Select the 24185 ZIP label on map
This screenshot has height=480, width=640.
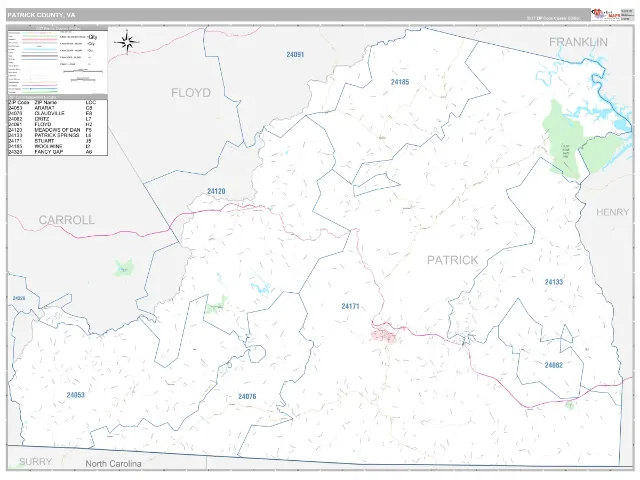click(400, 82)
